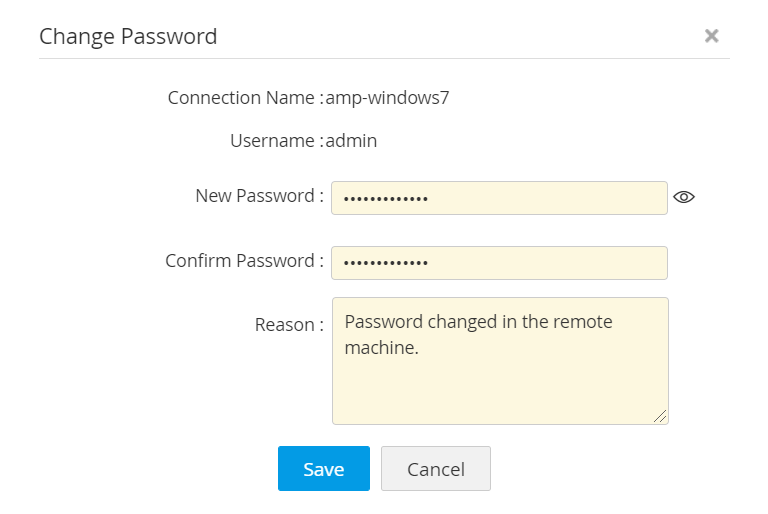Click the "Confirm Password :" label
This screenshot has height=514, width=768.
pos(244,261)
